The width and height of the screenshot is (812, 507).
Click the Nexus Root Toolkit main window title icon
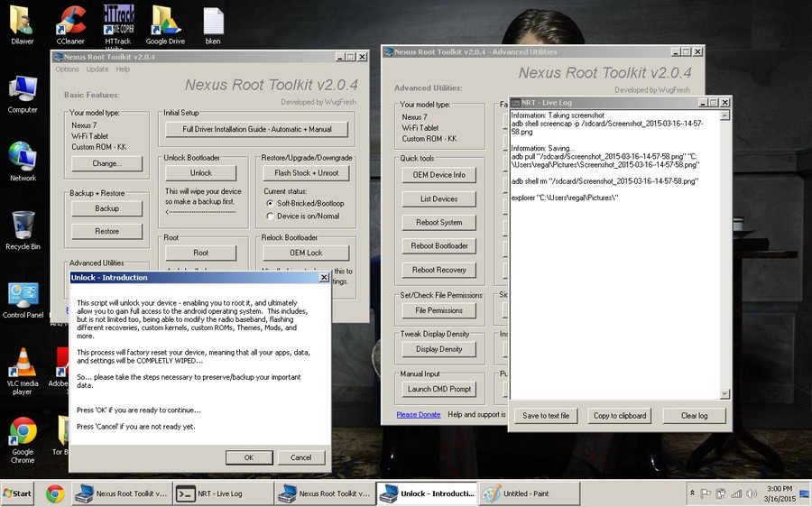click(x=58, y=57)
